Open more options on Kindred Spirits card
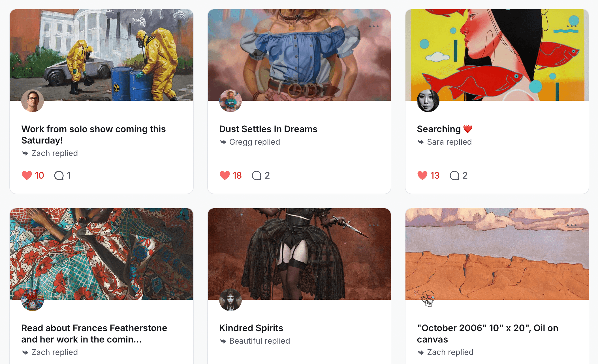The image size is (598, 364). [374, 225]
